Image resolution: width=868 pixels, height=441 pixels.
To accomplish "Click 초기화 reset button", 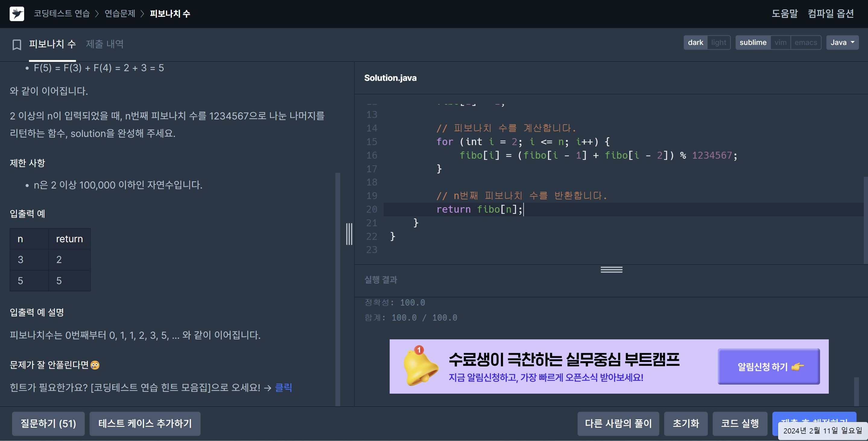I will tap(686, 424).
